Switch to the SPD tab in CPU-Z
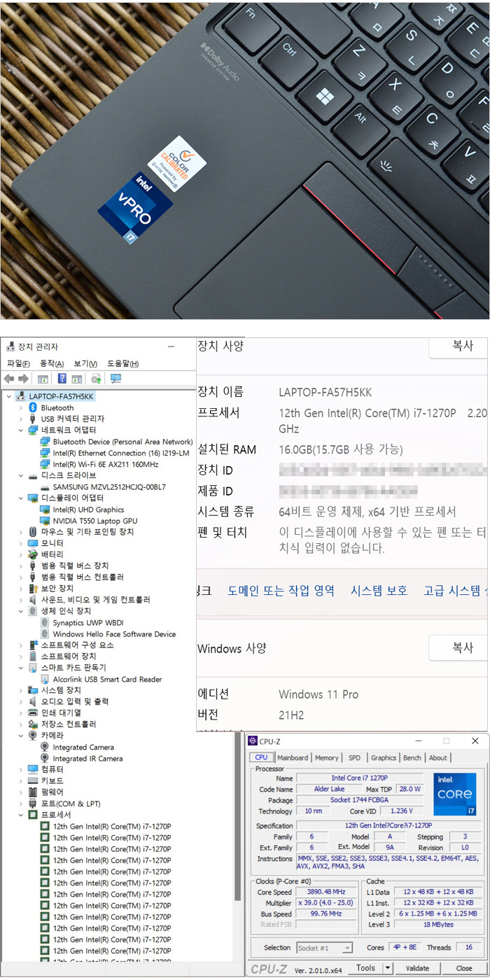 355,757
